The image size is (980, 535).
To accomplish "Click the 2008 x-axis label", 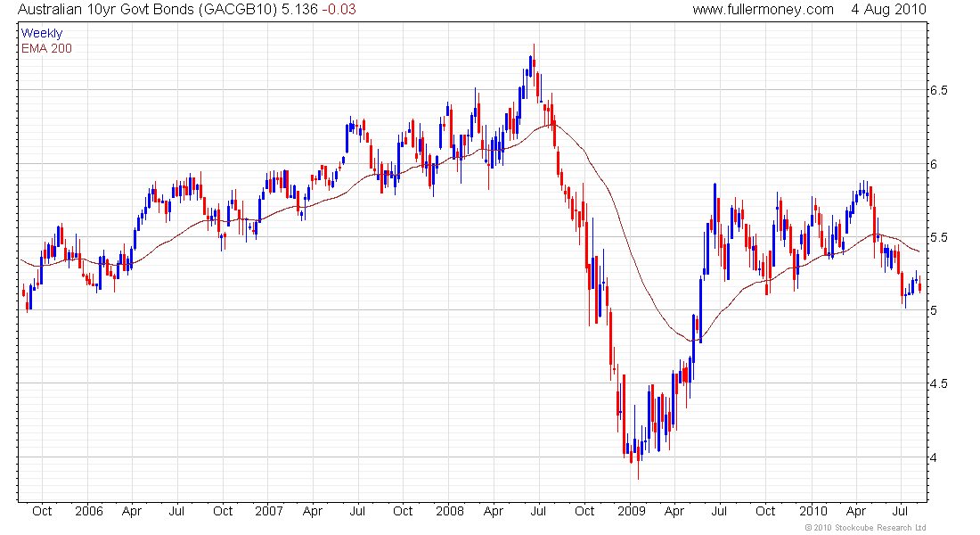I will [x=450, y=511].
